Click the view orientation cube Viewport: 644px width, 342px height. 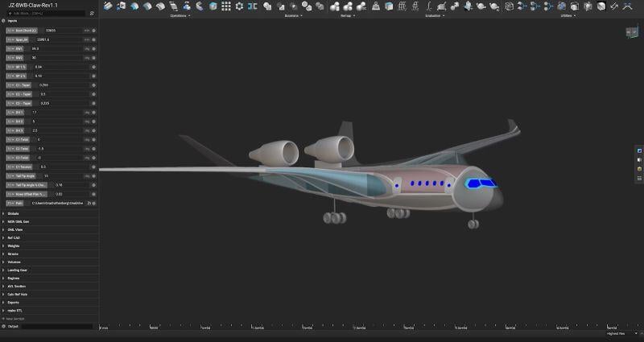pyautogui.click(x=632, y=31)
